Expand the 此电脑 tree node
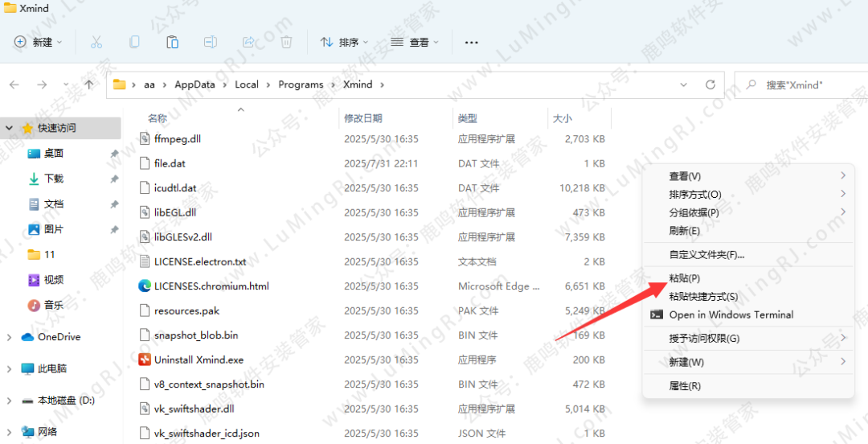 coord(9,368)
